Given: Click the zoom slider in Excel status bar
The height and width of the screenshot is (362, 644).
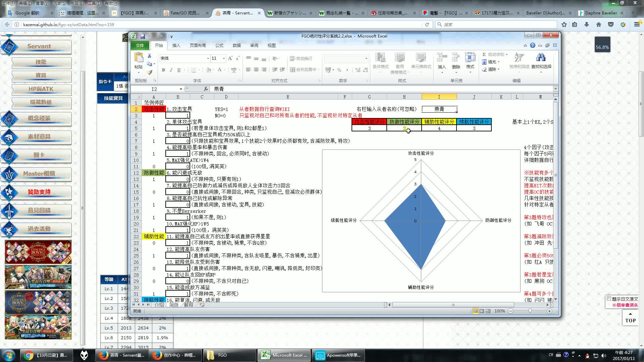Looking at the screenshot, I should click(530, 311).
